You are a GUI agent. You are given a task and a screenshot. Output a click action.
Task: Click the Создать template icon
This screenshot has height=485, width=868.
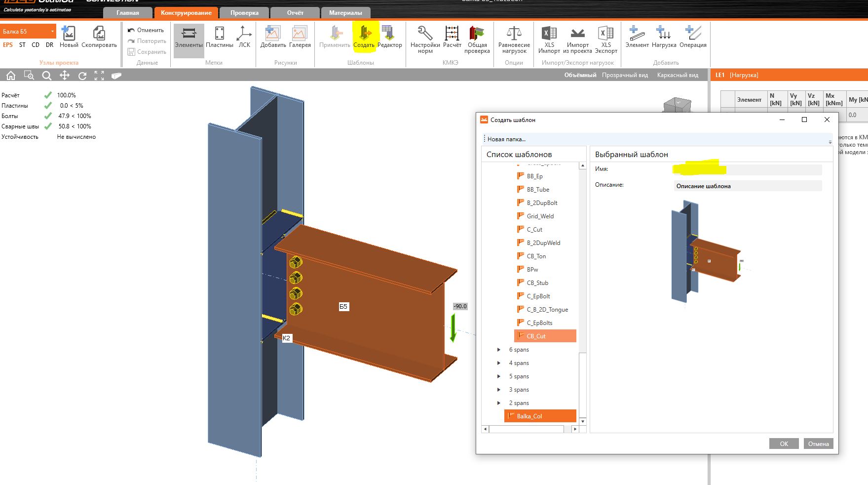point(364,34)
